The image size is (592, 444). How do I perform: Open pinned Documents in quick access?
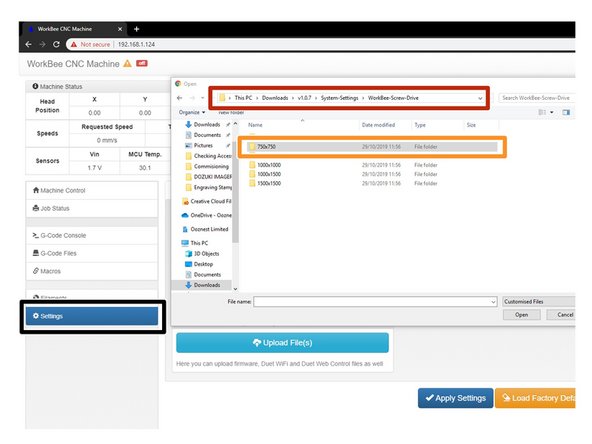coord(207,135)
